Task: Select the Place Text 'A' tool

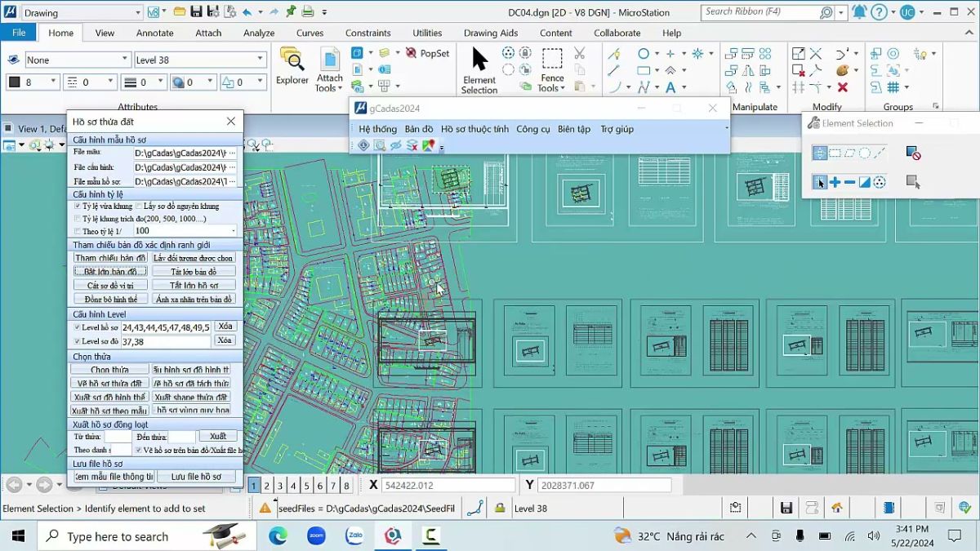Action: pyautogui.click(x=670, y=87)
